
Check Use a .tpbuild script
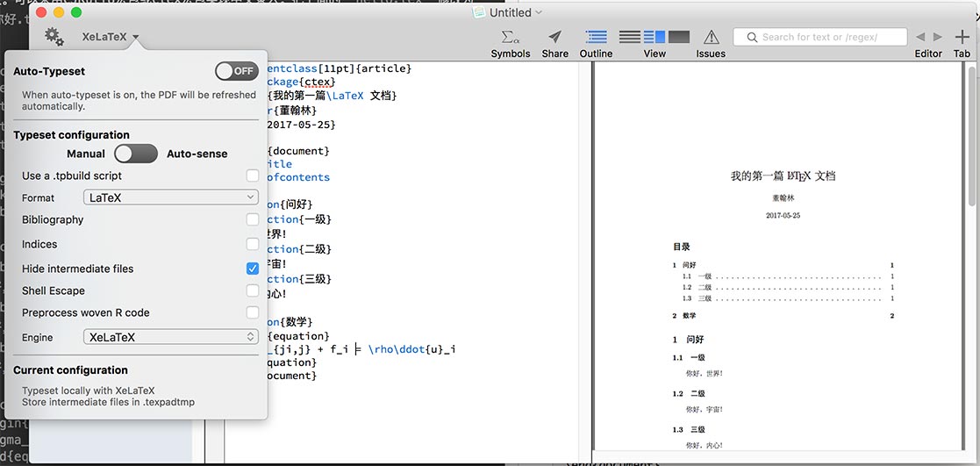pos(253,176)
